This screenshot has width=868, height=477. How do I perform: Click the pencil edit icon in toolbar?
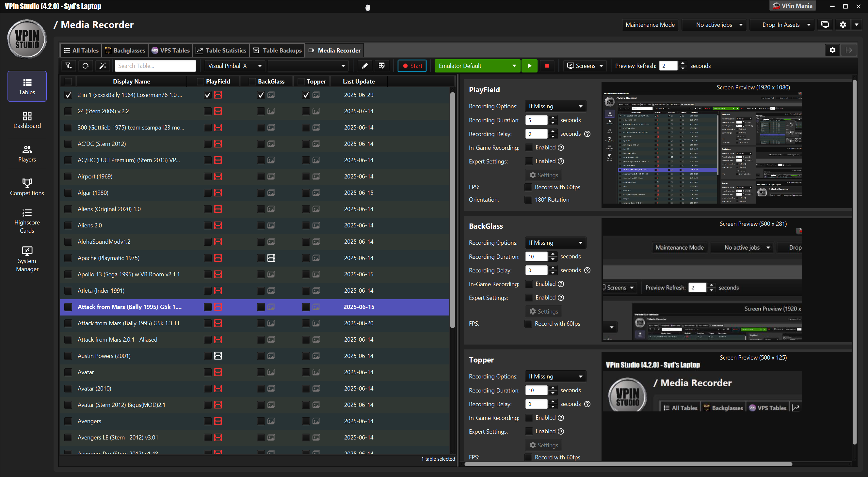364,66
